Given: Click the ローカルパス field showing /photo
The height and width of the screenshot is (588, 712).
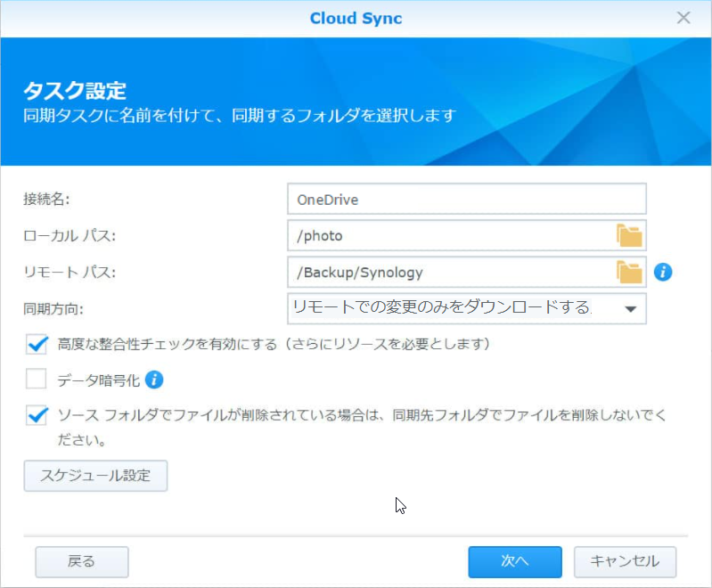Looking at the screenshot, I should pos(466,236).
